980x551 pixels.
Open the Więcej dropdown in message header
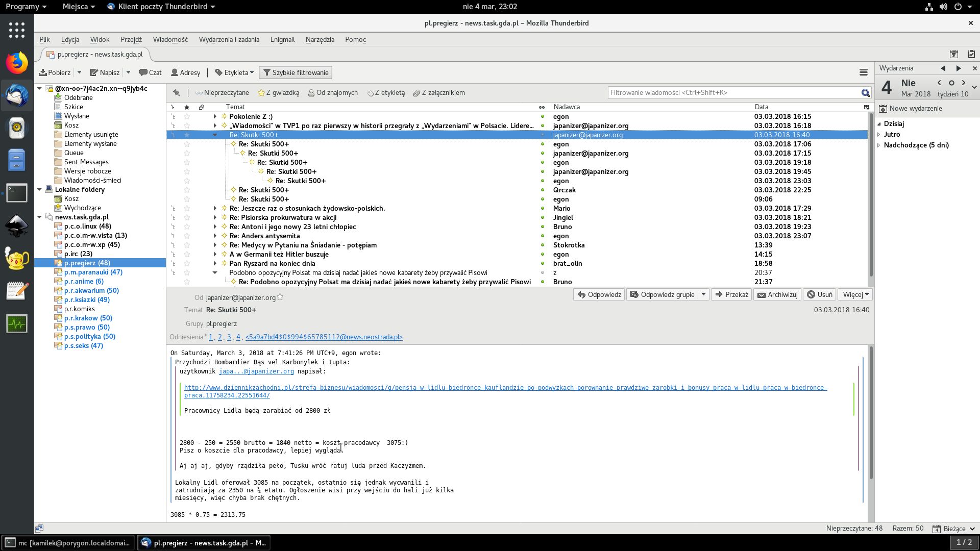pos(856,294)
